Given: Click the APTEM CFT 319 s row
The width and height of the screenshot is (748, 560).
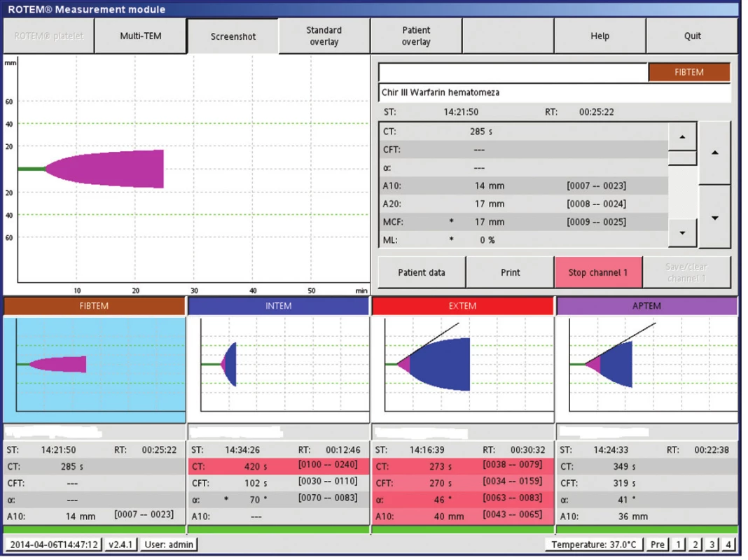Looking at the screenshot, I should pyautogui.click(x=647, y=483).
